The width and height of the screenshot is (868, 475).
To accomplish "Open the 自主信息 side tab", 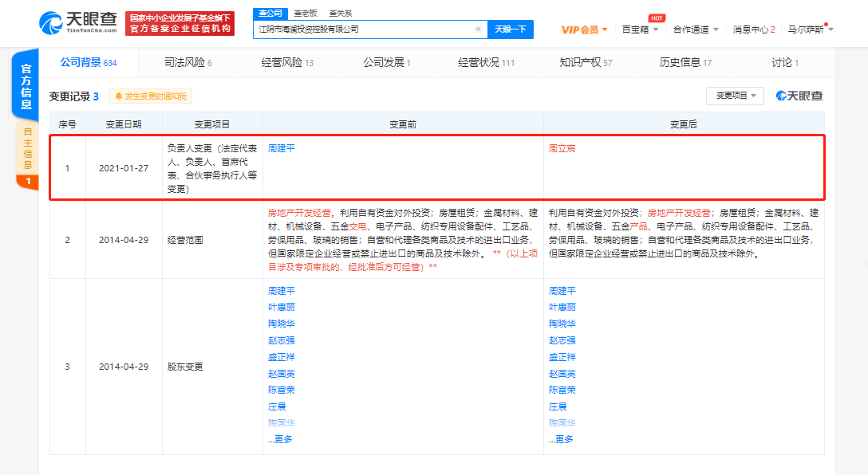I will 27,149.
